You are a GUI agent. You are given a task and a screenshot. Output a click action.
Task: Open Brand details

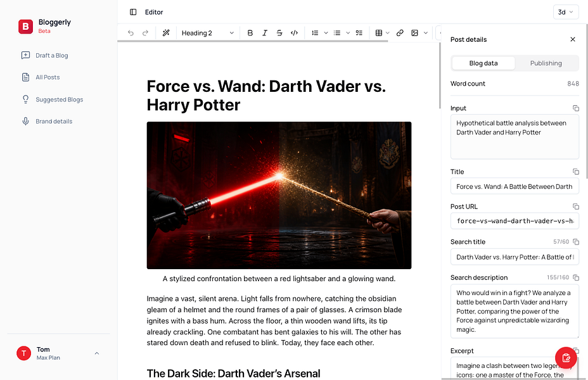click(x=46, y=121)
